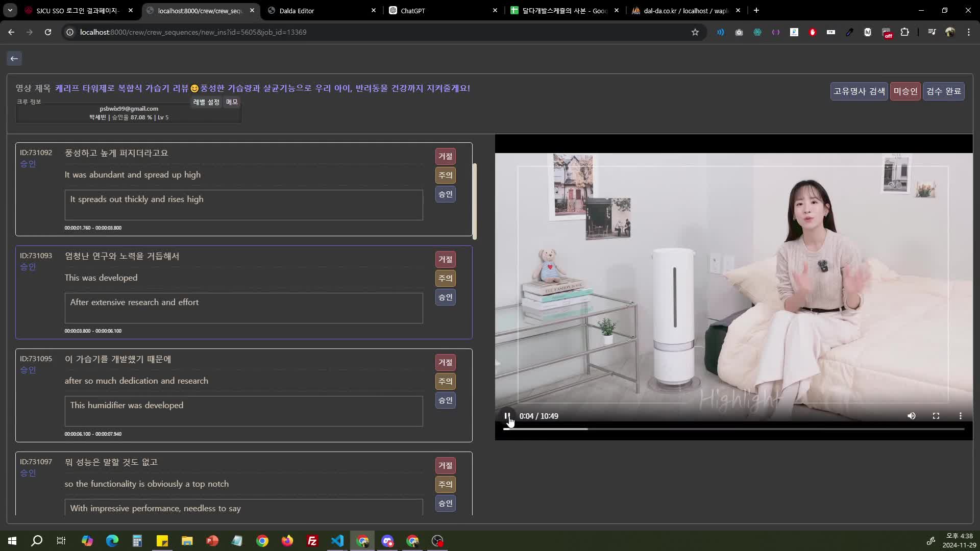Open the browser profile avatar
Viewport: 980px width, 551px height.
(x=950, y=32)
